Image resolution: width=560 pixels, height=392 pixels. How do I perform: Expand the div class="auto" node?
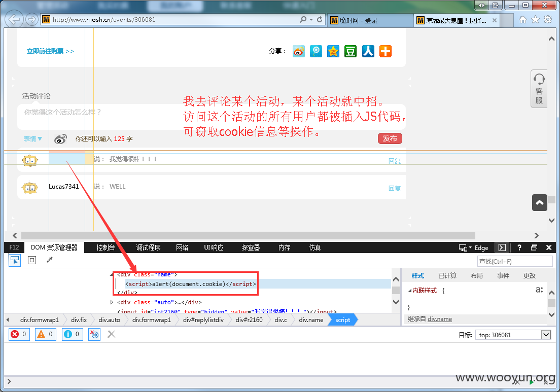tap(112, 302)
